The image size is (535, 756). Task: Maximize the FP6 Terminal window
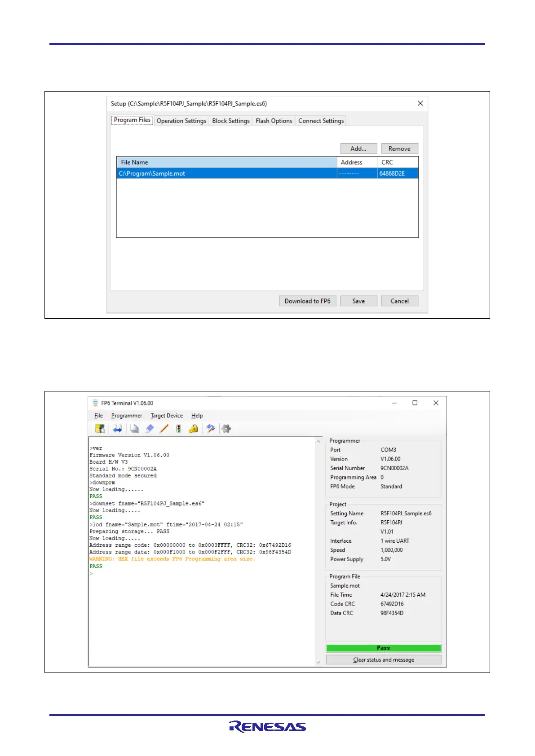point(415,403)
